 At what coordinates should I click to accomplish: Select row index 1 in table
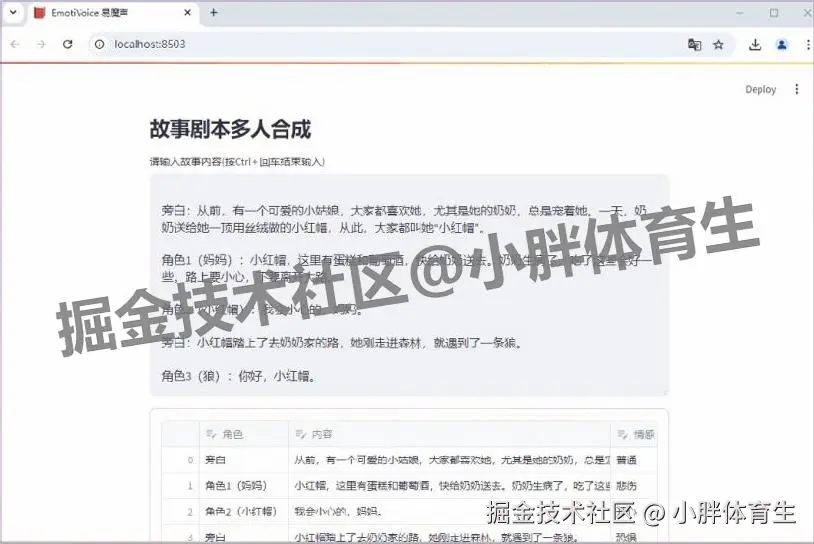tap(181, 486)
